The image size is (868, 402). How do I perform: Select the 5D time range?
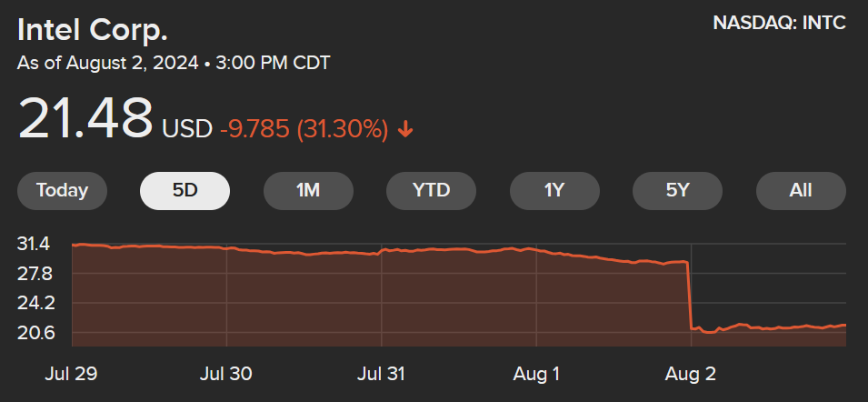(x=185, y=190)
